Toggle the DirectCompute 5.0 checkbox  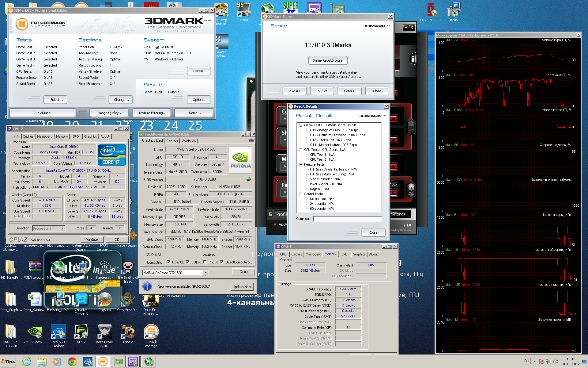[222, 262]
